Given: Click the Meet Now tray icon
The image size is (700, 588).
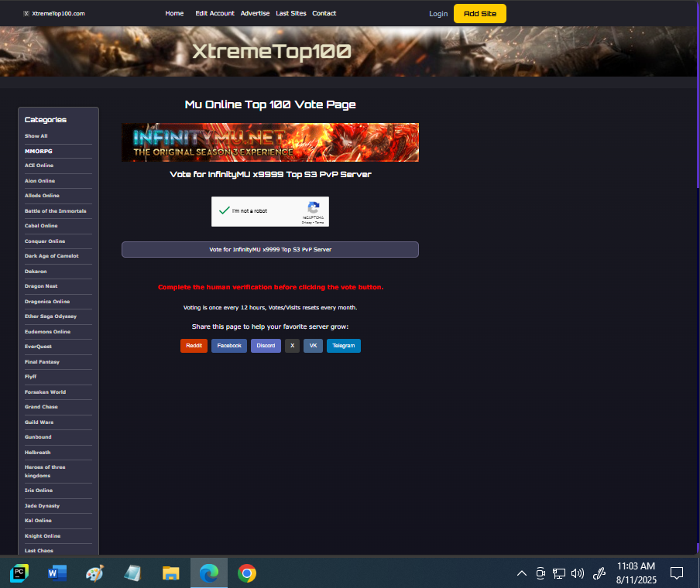Looking at the screenshot, I should pos(540,573).
